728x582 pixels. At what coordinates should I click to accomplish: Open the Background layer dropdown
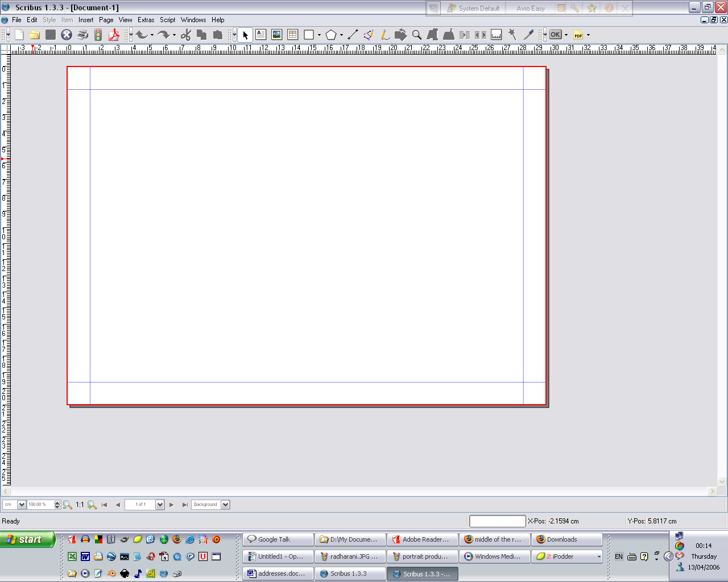pyautogui.click(x=225, y=505)
